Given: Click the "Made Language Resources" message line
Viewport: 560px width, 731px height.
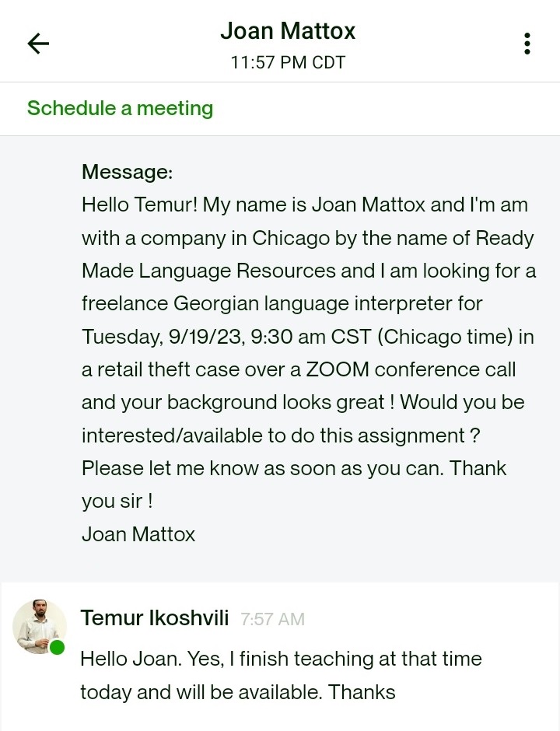Looking at the screenshot, I should click(308, 271).
